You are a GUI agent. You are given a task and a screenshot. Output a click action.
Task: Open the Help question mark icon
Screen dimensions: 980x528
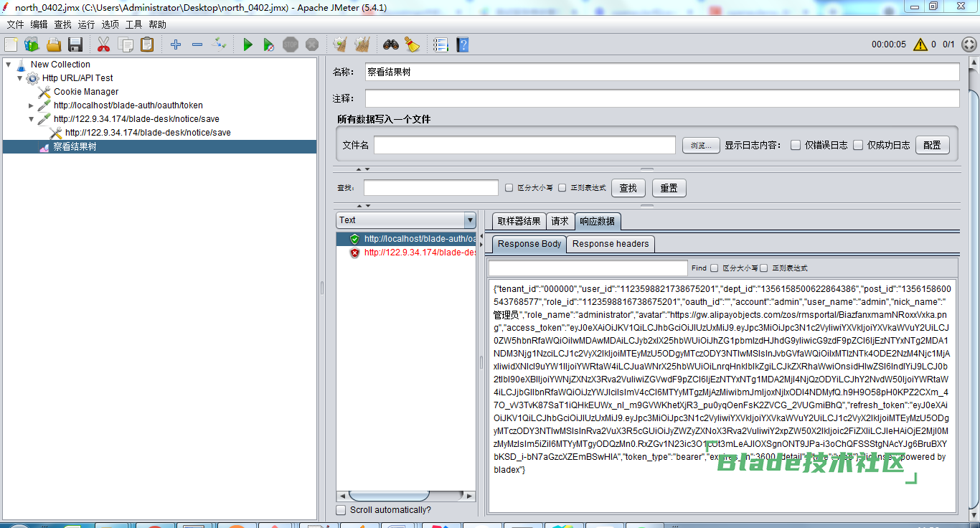click(x=463, y=44)
